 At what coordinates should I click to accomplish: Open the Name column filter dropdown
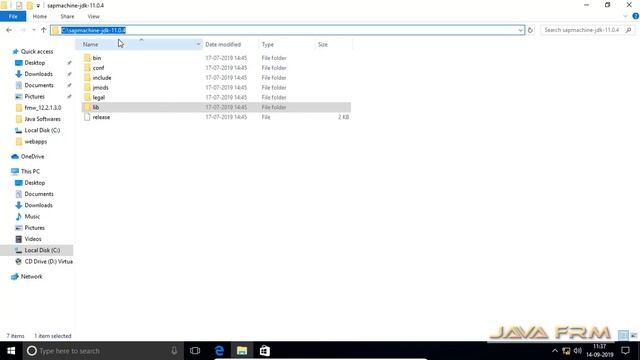pyautogui.click(x=198, y=44)
